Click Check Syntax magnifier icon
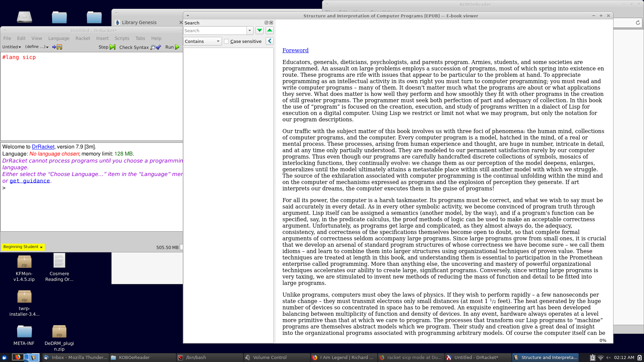The image size is (644, 362). click(153, 47)
